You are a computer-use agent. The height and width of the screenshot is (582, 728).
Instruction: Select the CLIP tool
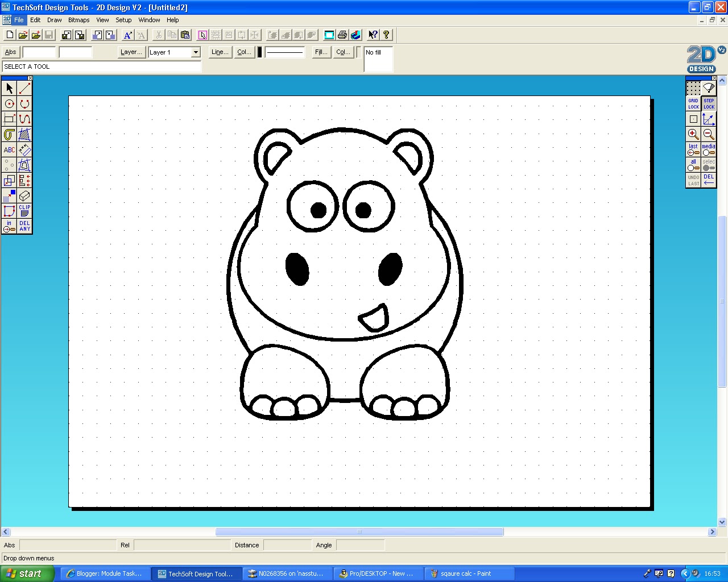click(x=24, y=211)
